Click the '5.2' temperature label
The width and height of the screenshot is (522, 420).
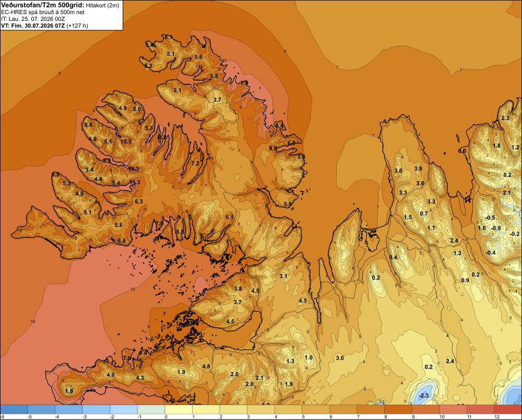(148, 66)
